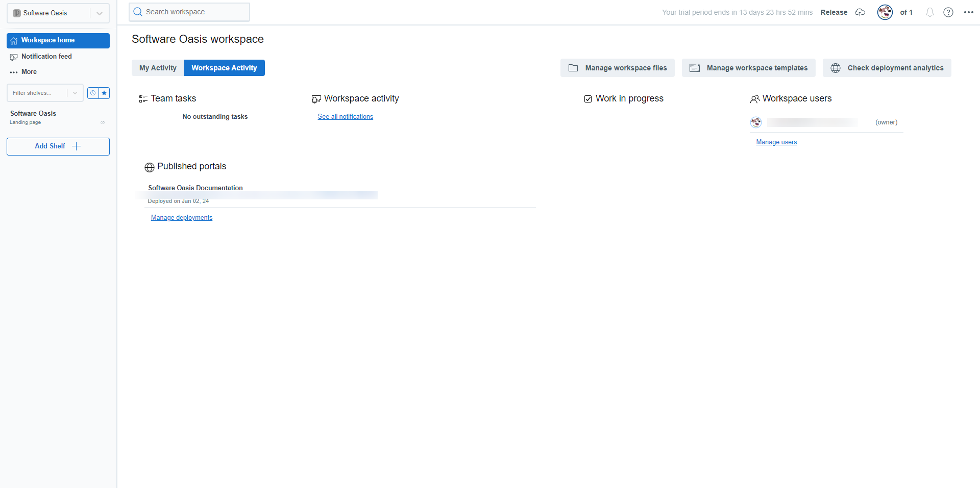980x488 pixels.
Task: Click inside the Search workspace field
Action: pos(189,11)
